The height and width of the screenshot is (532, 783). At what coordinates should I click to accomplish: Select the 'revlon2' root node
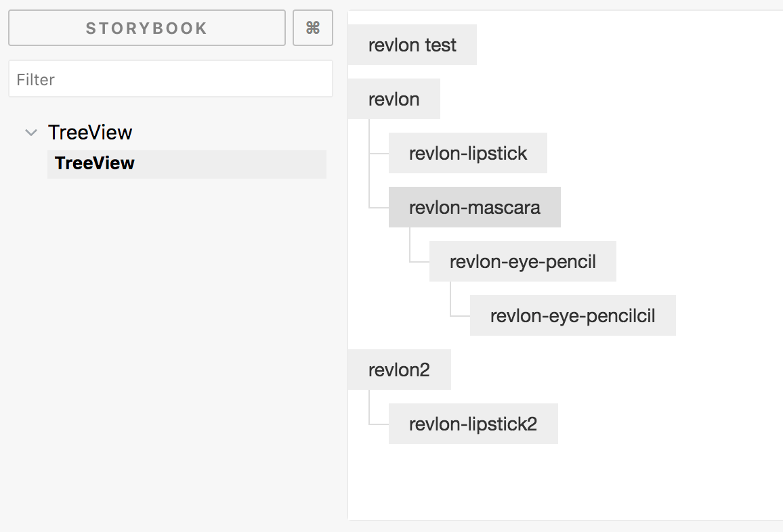tap(399, 370)
